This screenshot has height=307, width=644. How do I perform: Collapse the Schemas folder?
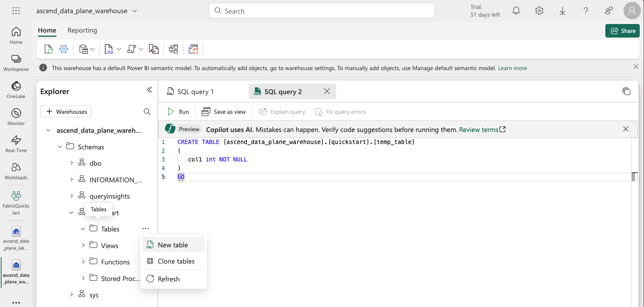coord(60,147)
